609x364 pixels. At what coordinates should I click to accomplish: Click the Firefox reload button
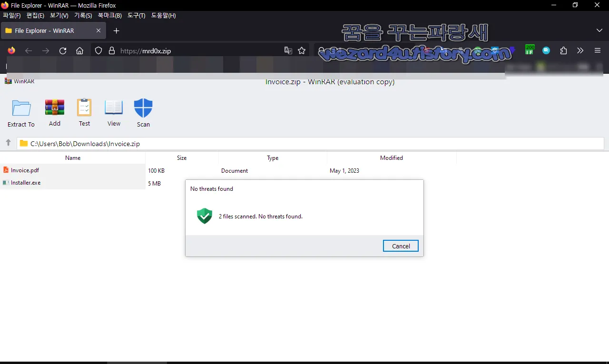point(63,51)
